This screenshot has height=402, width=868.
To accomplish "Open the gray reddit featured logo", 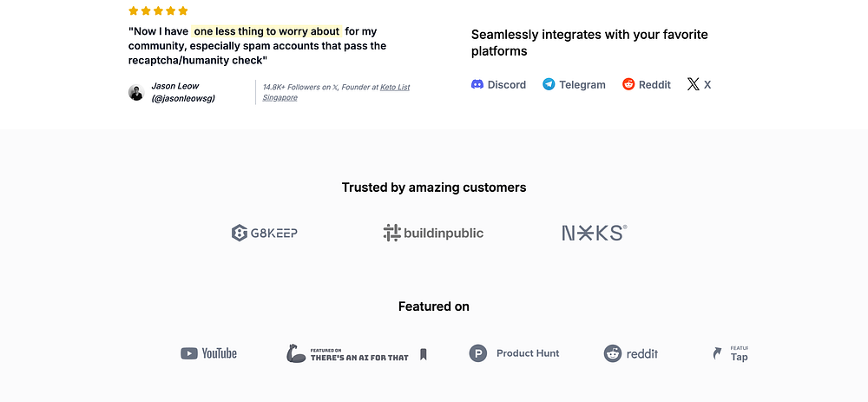I will coord(631,353).
